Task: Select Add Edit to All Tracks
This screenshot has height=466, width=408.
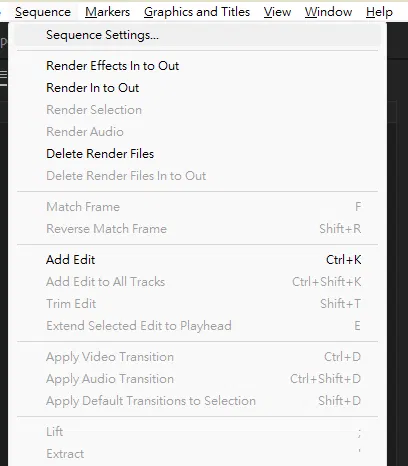Action: pyautogui.click(x=197, y=282)
